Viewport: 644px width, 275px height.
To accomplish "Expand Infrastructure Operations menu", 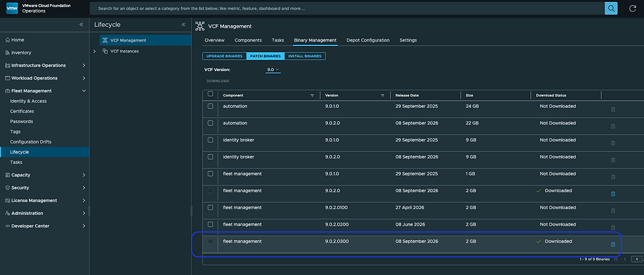I will [x=84, y=65].
